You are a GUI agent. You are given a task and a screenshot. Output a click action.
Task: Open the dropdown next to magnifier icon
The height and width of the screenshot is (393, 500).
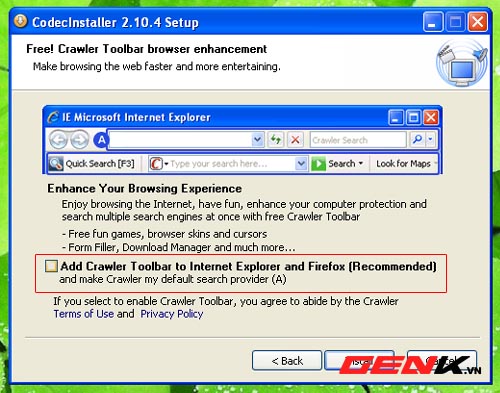click(x=431, y=139)
